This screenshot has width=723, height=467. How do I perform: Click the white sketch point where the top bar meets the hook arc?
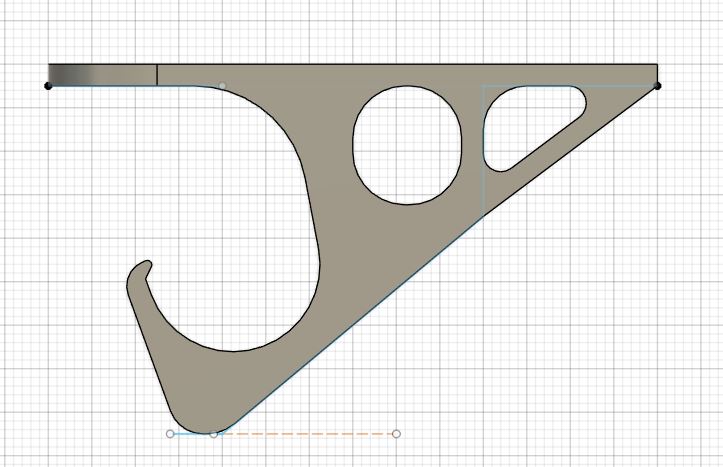click(x=222, y=86)
